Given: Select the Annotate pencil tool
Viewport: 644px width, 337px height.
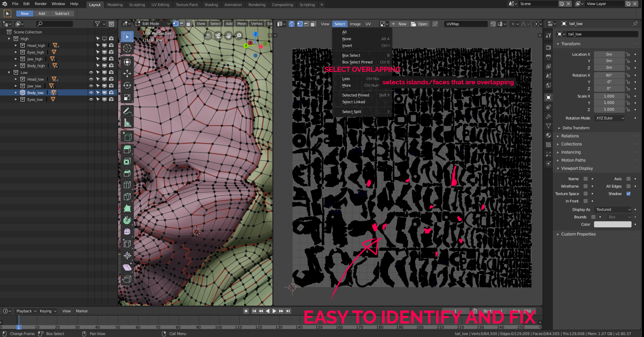Looking at the screenshot, I should [127, 111].
